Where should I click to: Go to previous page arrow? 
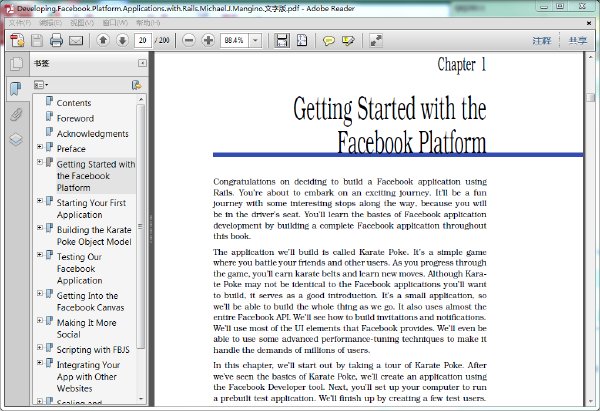pyautogui.click(x=103, y=40)
